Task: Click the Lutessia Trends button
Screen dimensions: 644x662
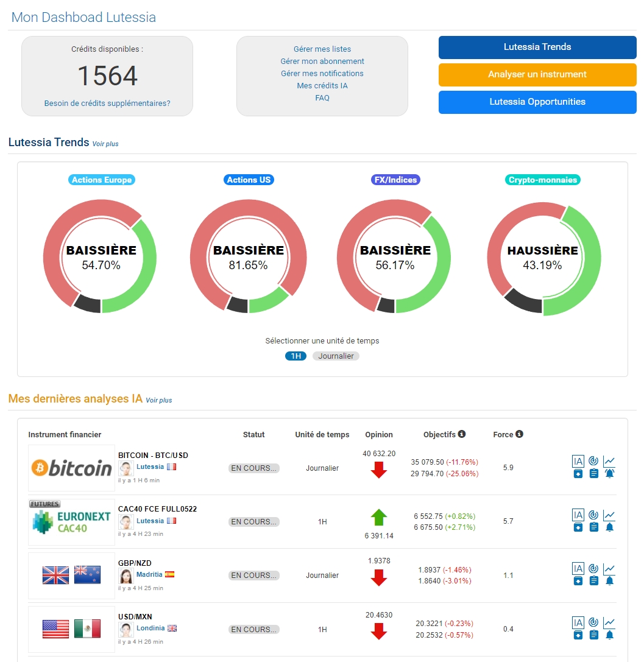Action: point(537,48)
